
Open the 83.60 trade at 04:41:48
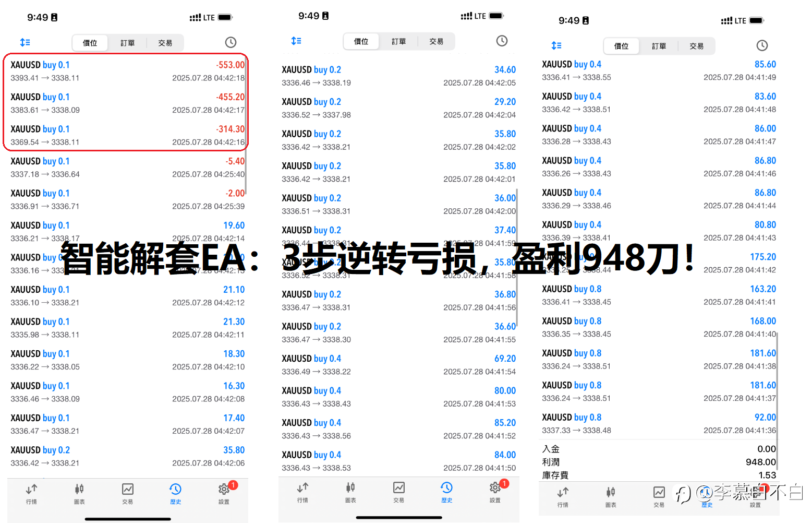tap(659, 103)
